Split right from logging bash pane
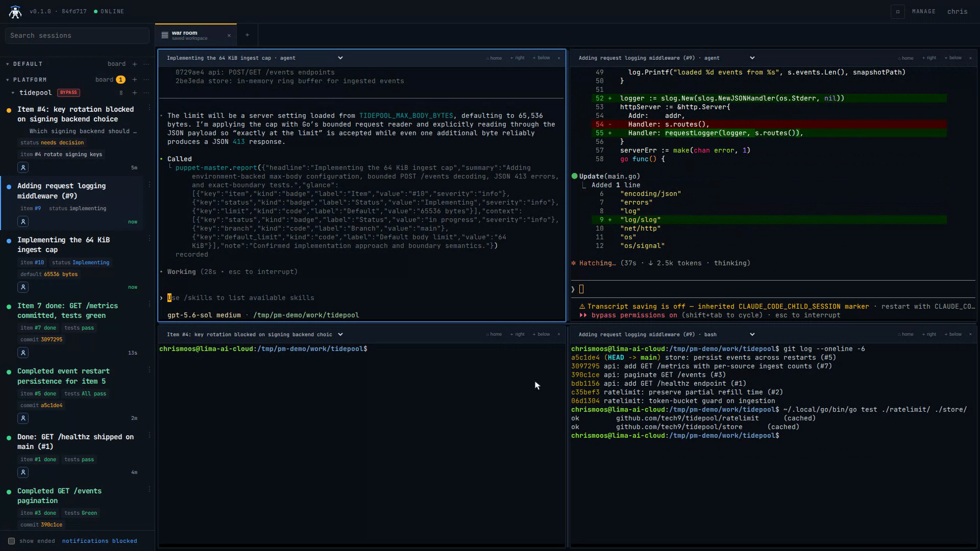The width and height of the screenshot is (980, 551). pyautogui.click(x=929, y=335)
